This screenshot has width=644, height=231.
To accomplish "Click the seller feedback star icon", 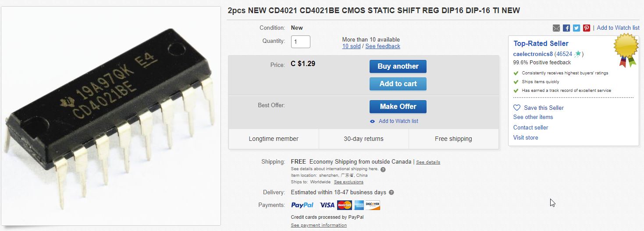I will pyautogui.click(x=578, y=54).
